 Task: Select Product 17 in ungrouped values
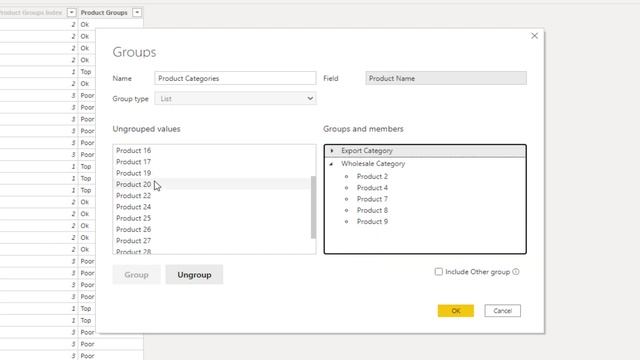pyautogui.click(x=211, y=162)
